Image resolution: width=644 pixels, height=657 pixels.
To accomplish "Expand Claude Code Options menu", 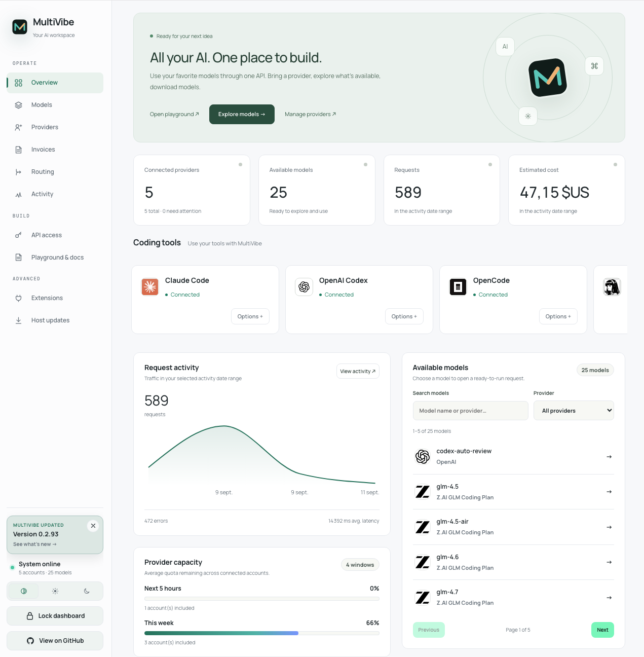I will point(250,316).
